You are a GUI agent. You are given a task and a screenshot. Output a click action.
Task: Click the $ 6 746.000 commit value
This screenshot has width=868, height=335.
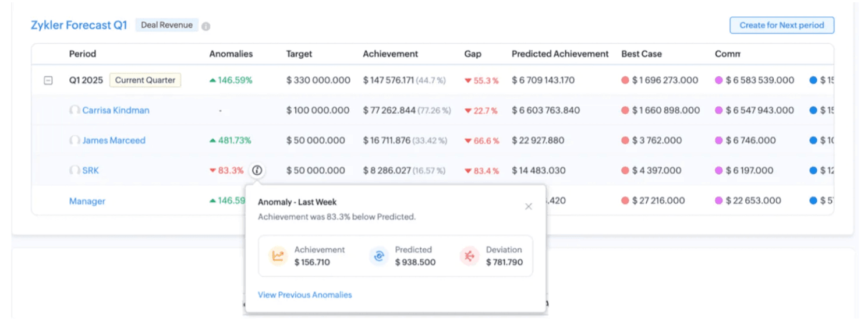point(750,140)
